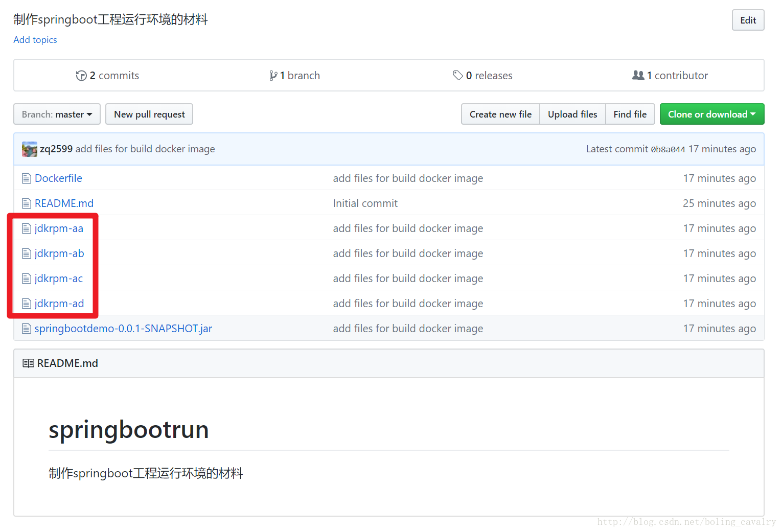Click the zq2599 user avatar

[30, 149]
